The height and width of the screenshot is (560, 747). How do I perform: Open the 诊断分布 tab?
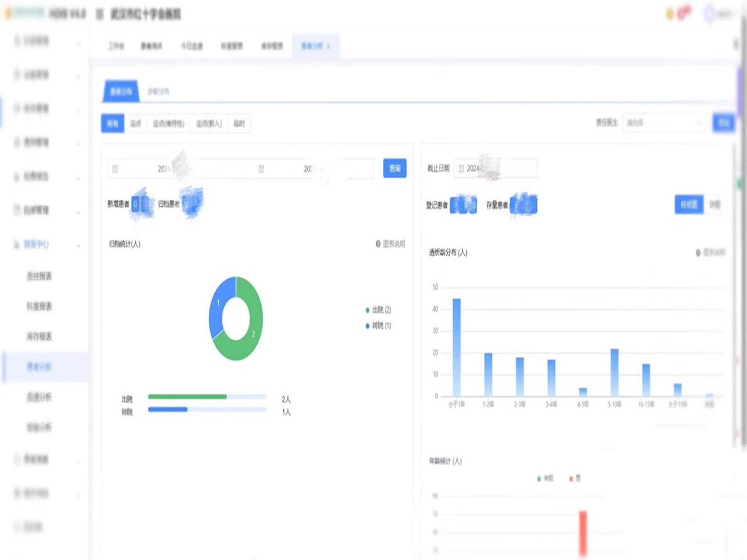click(x=158, y=91)
